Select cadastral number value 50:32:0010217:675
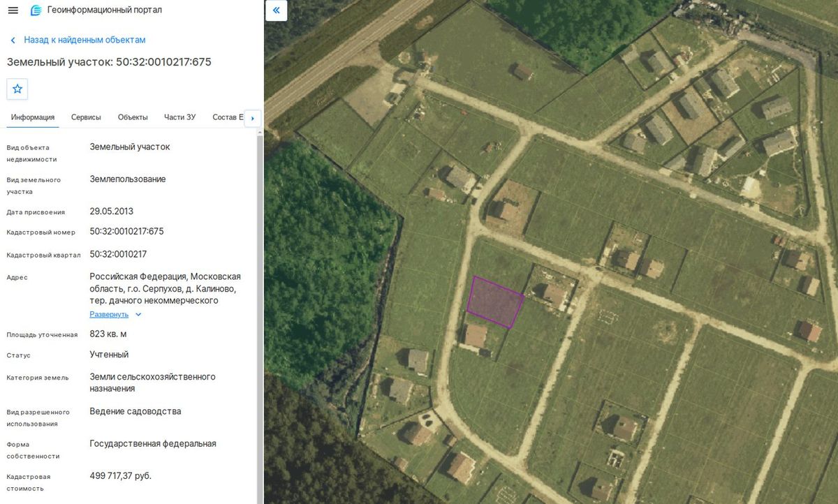 pyautogui.click(x=126, y=231)
